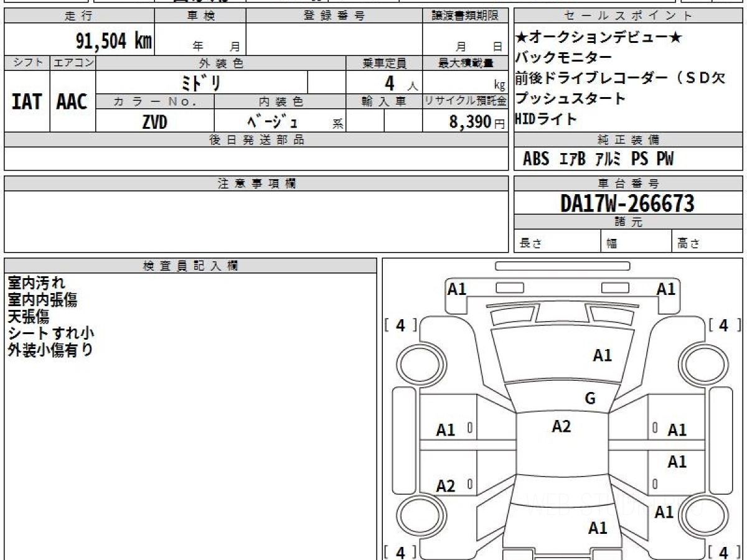Image resolution: width=747 pixels, height=560 pixels.
Task: Select the 車台番号 header
Action: click(x=629, y=184)
